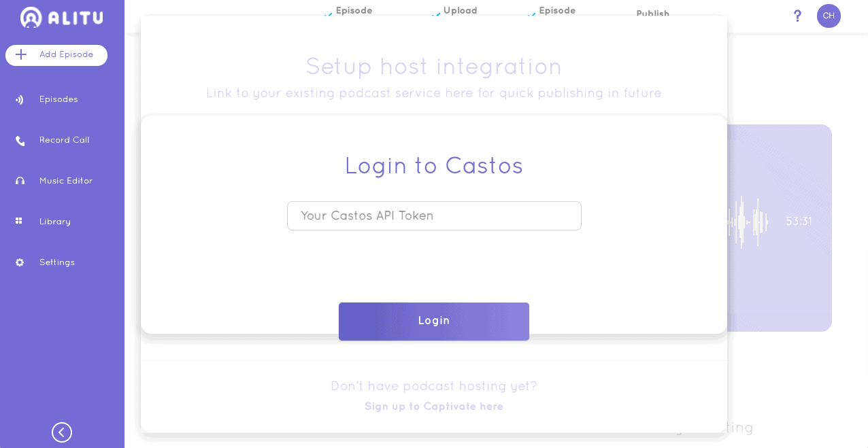Click the 53:31 episode duration
868x448 pixels.
(799, 222)
